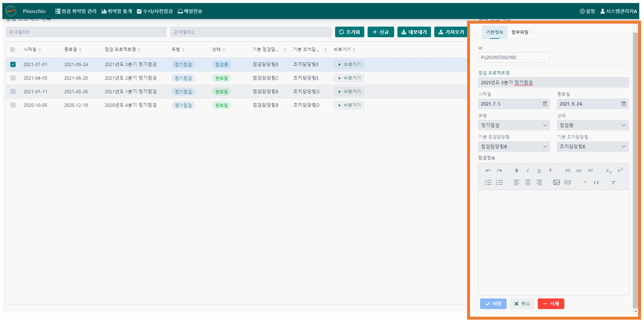Toggle underline formatting in the editor

(x=539, y=170)
